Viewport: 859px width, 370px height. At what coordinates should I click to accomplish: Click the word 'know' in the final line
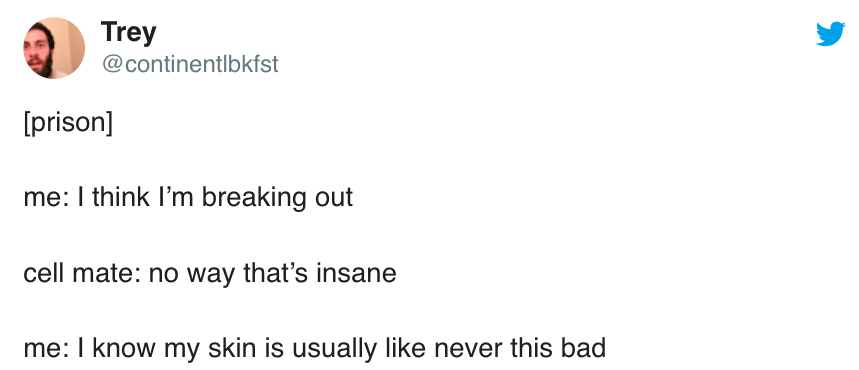click(125, 348)
